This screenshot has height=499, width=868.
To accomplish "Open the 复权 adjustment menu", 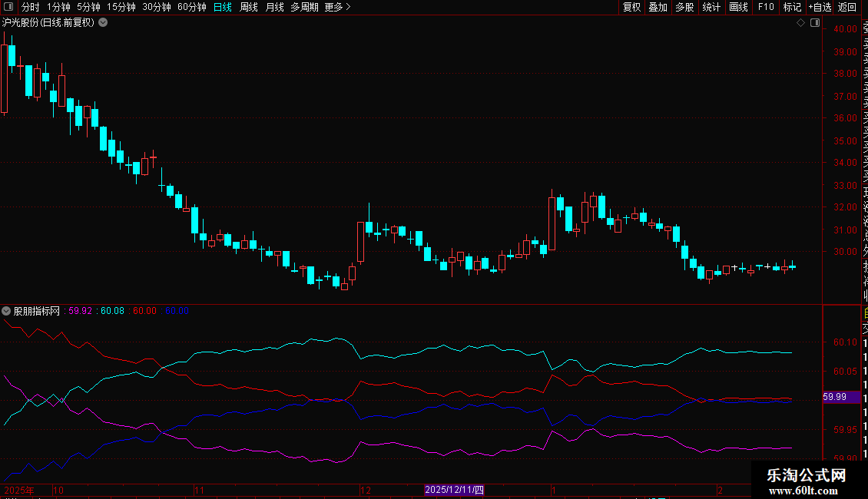I will point(631,7).
